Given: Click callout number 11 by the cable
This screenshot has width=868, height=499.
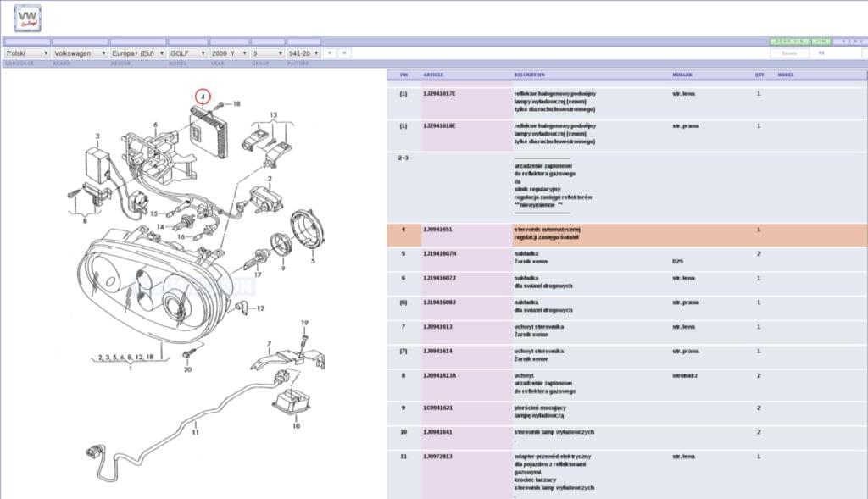Looking at the screenshot, I should [x=196, y=432].
